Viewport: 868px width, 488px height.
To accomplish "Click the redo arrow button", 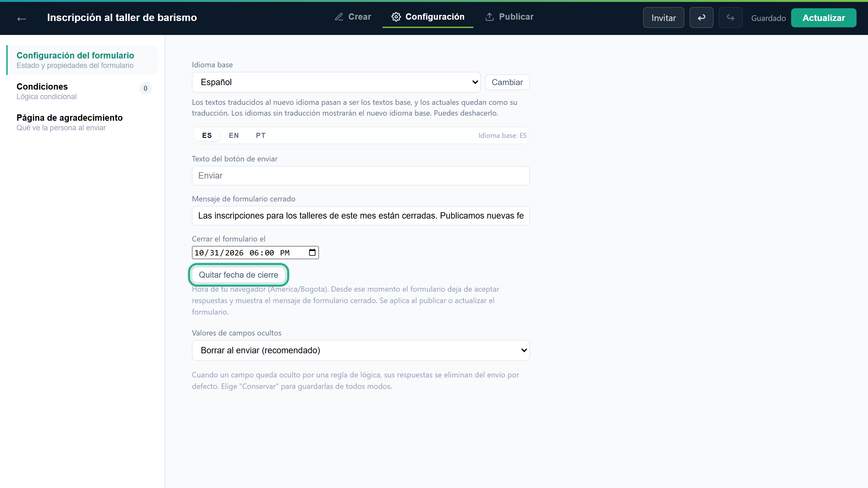I will (x=730, y=18).
